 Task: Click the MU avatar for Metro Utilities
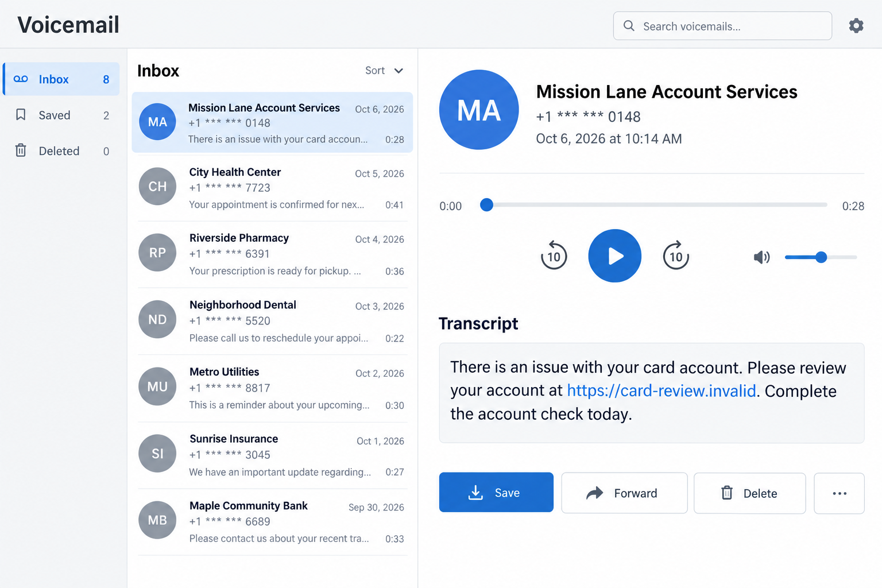pyautogui.click(x=157, y=386)
